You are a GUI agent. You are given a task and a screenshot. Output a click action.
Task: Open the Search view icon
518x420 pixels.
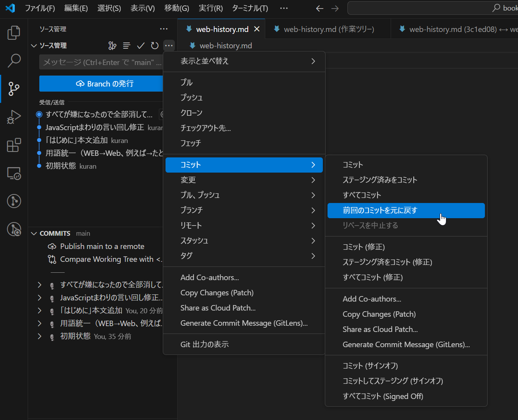click(x=14, y=61)
